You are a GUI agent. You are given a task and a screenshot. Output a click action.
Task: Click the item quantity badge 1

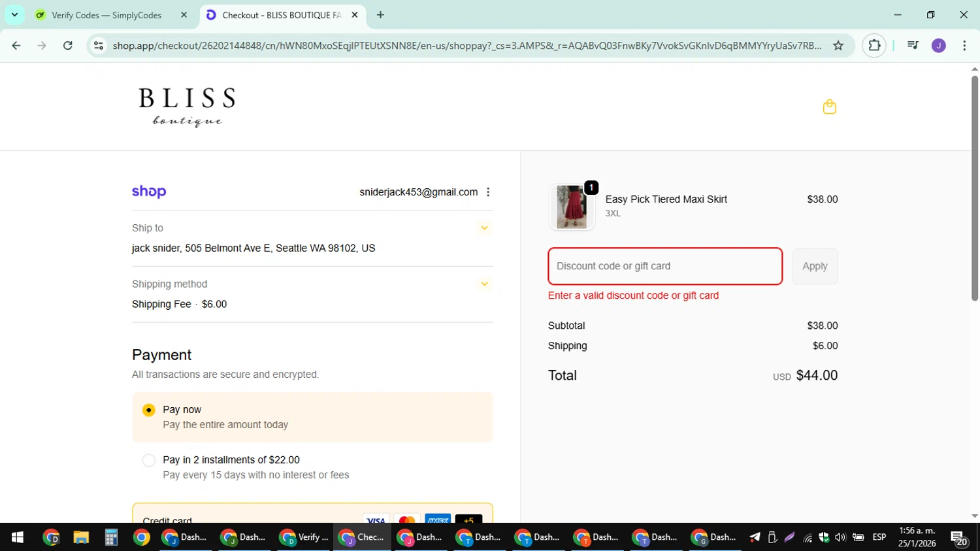(x=591, y=188)
